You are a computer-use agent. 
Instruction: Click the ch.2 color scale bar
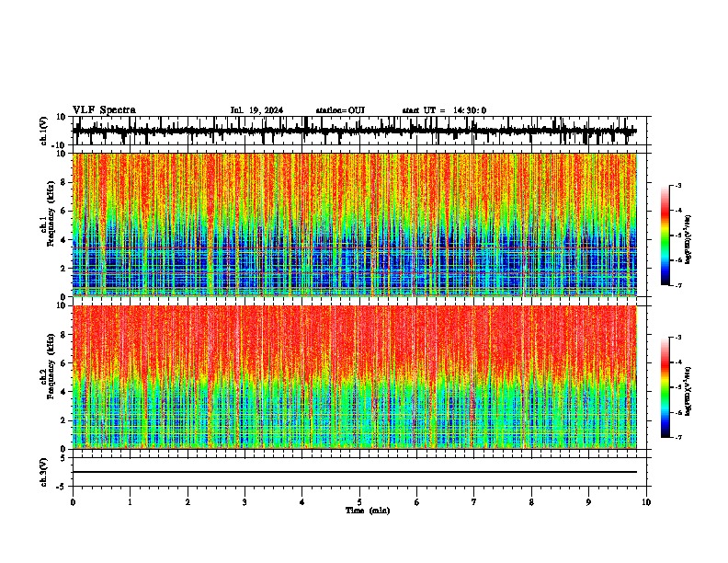[x=665, y=387]
